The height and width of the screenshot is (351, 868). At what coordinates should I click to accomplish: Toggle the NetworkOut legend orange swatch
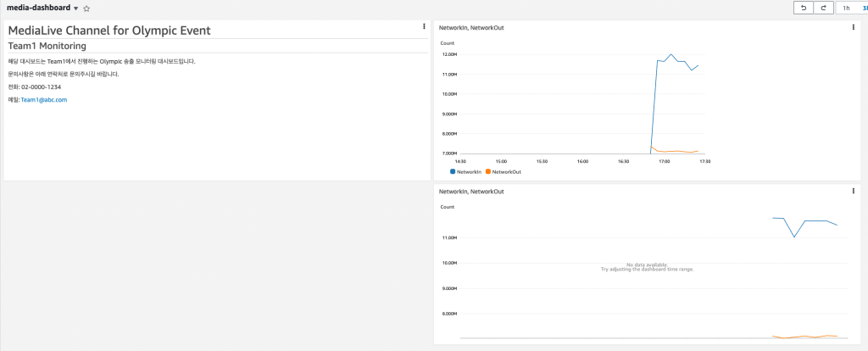[487, 171]
